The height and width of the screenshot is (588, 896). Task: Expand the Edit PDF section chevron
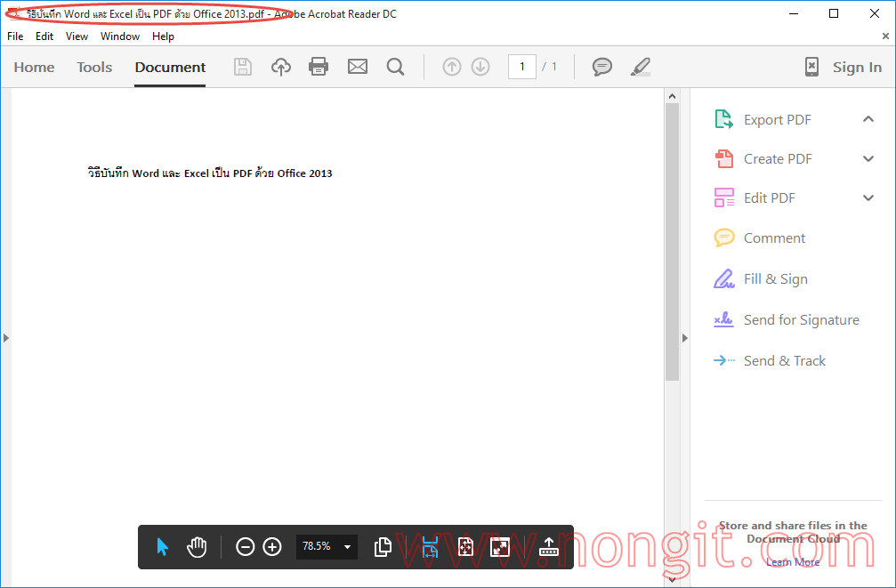(868, 197)
